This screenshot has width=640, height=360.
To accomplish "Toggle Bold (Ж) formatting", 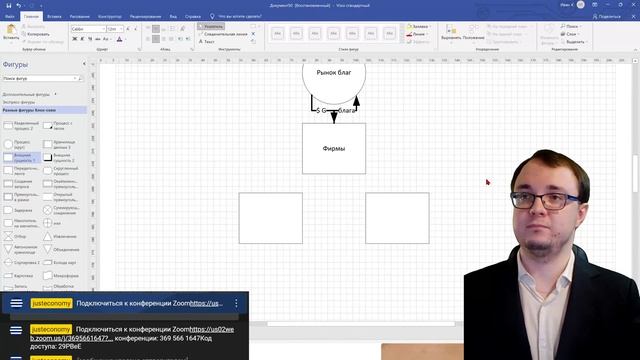I will [x=75, y=39].
